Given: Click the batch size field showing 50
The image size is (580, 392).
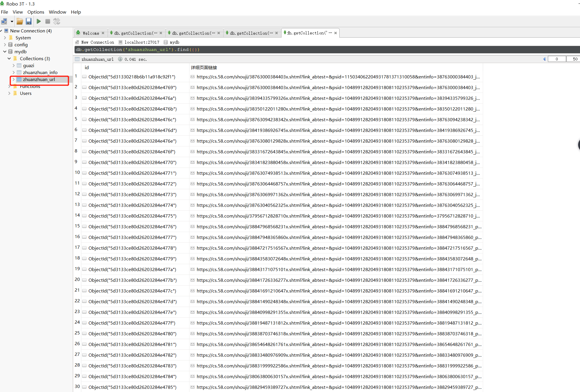Looking at the screenshot, I should [x=573, y=59].
